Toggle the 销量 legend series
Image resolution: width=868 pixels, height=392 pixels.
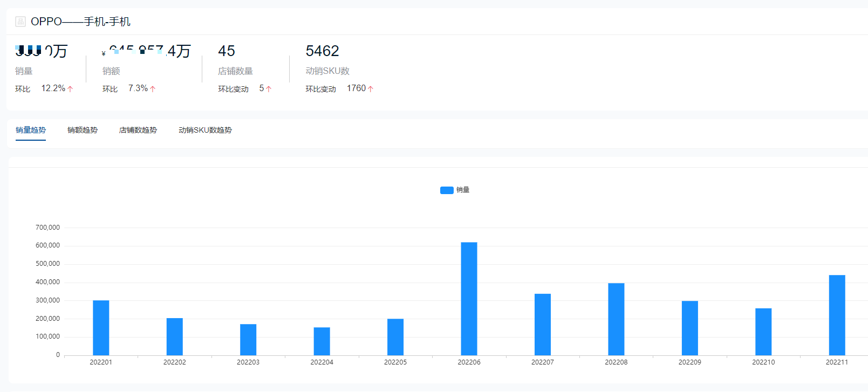click(x=454, y=190)
